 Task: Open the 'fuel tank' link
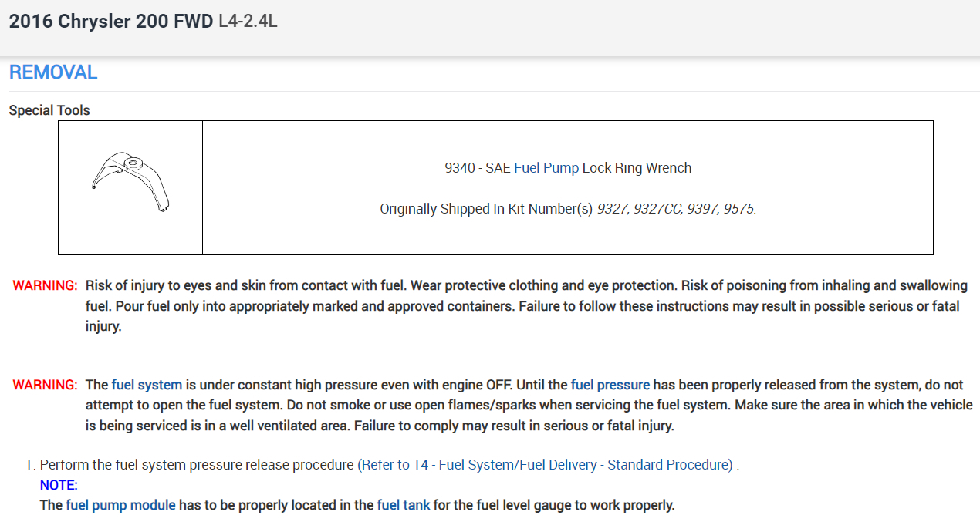click(x=403, y=506)
